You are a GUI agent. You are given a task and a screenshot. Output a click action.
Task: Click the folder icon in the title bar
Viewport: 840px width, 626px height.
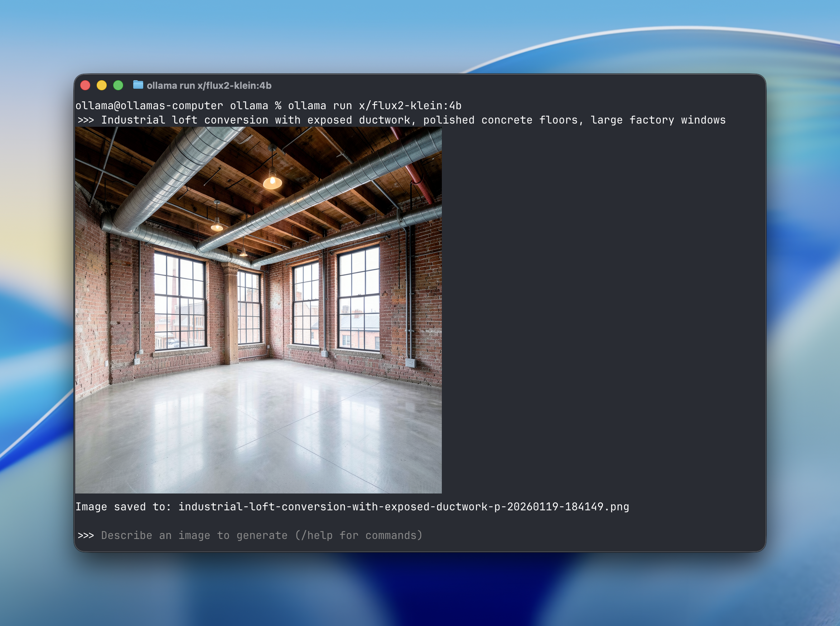point(138,85)
